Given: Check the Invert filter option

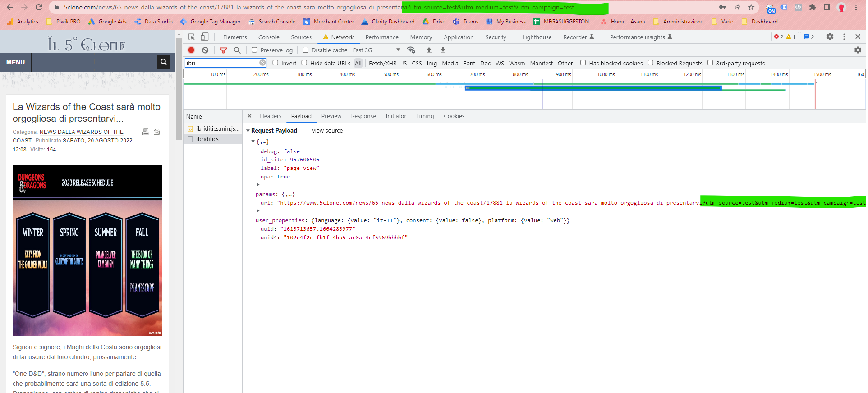Looking at the screenshot, I should tap(275, 63).
